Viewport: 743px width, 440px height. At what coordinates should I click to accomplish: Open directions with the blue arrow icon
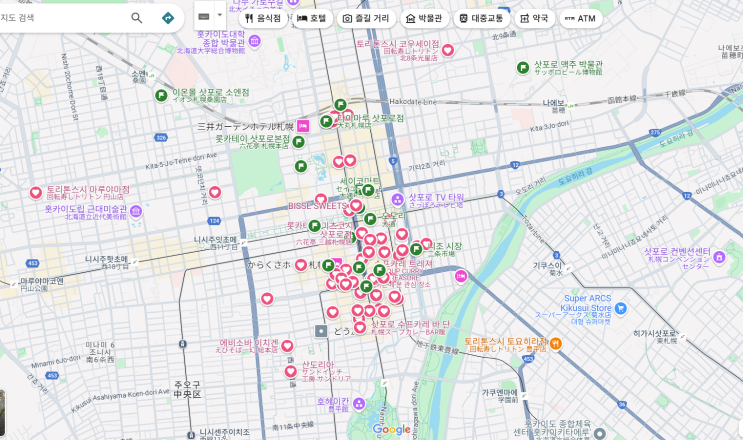[168, 18]
